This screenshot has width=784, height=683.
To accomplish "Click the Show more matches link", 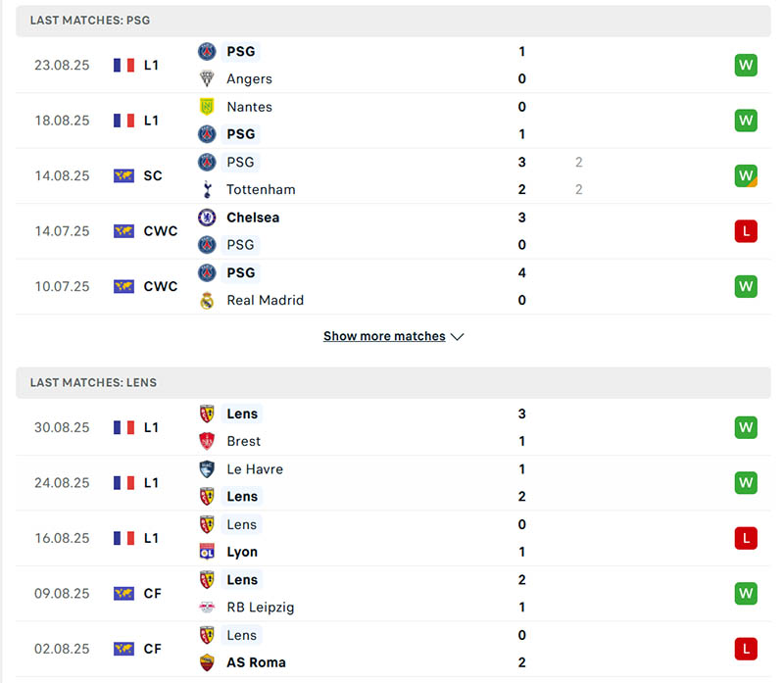I will 386,335.
